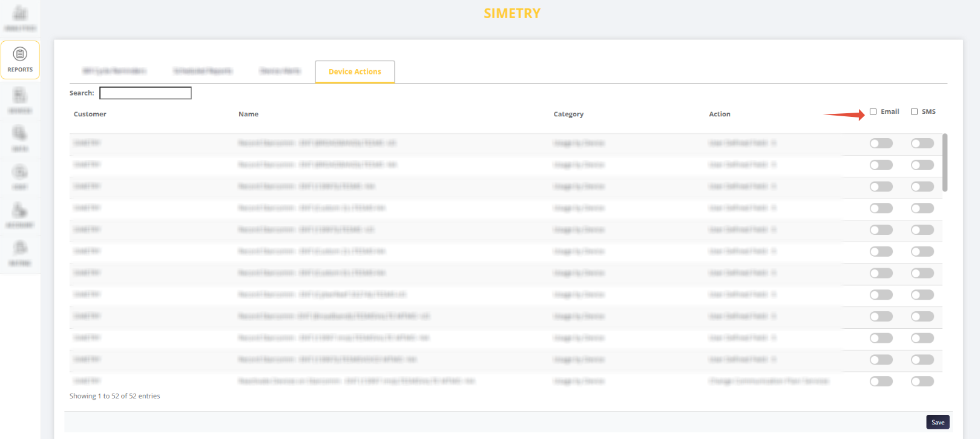Open the Reports sidebar section

[20, 60]
